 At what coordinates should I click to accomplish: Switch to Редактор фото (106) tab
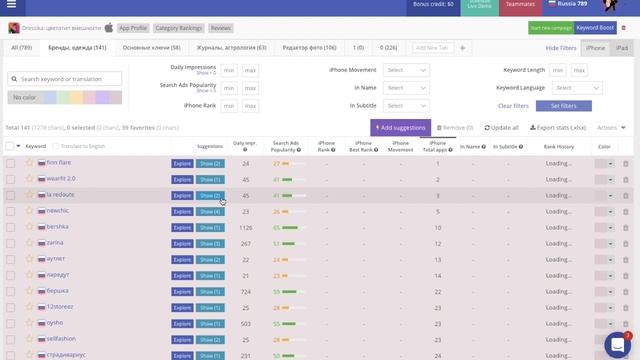pos(309,48)
